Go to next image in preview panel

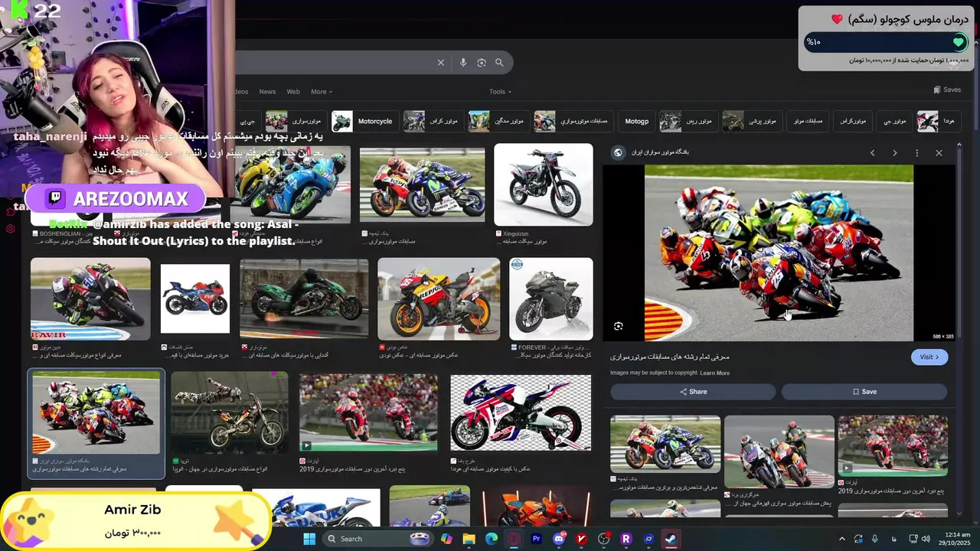click(x=894, y=153)
